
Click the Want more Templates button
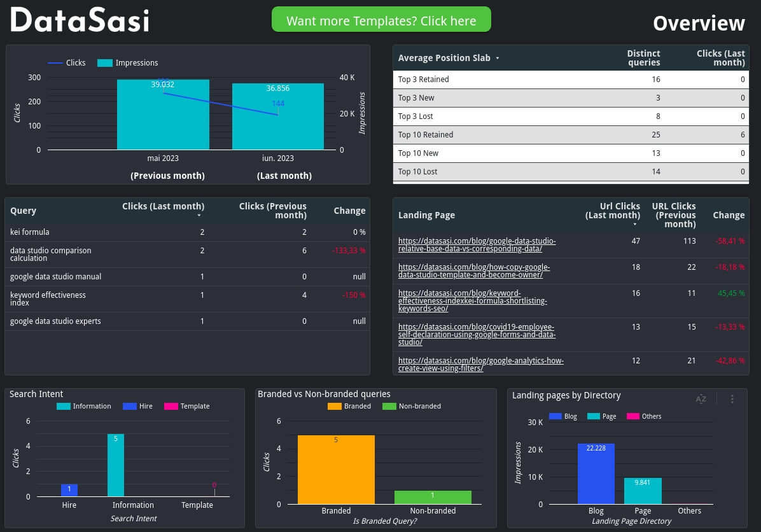pos(381,21)
